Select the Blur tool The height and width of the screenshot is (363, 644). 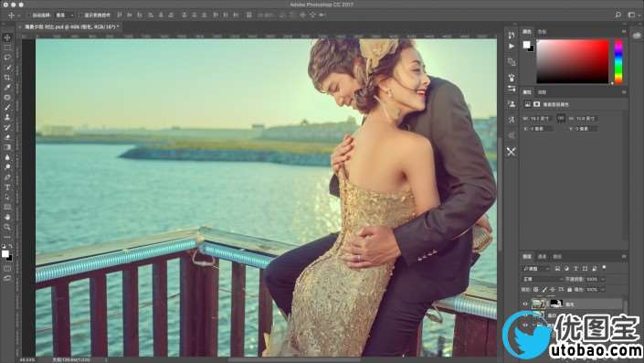(x=7, y=157)
